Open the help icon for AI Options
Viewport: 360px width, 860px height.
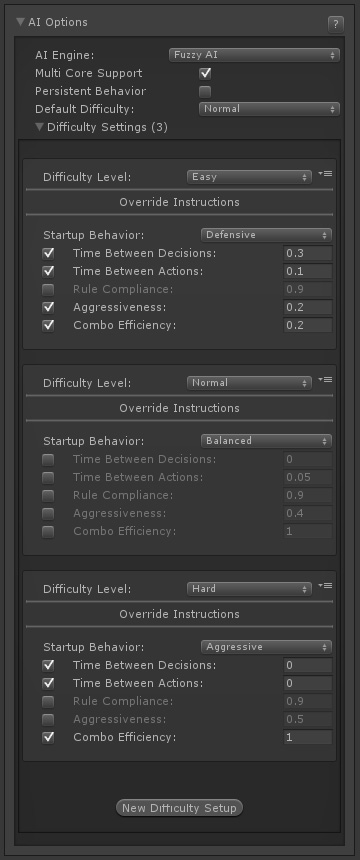[336, 24]
